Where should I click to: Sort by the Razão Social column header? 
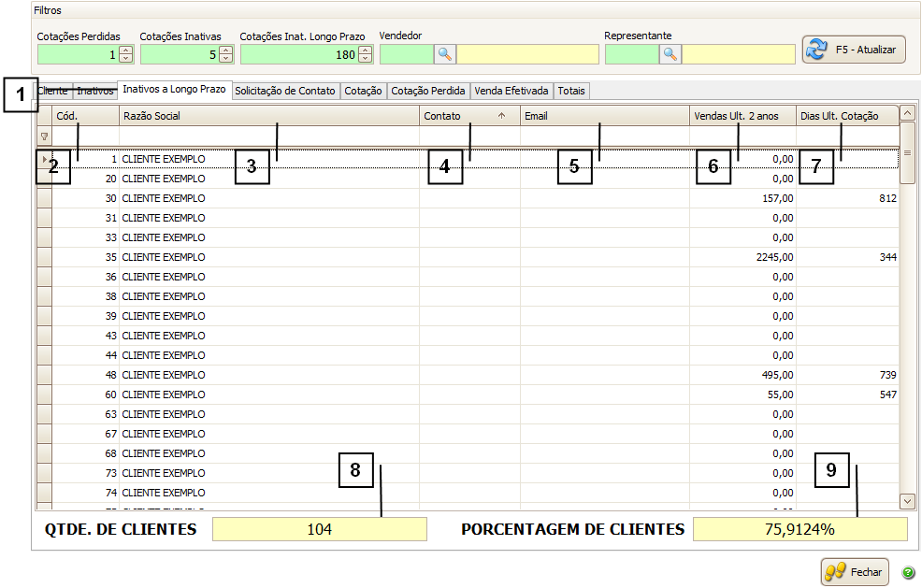pos(268,116)
